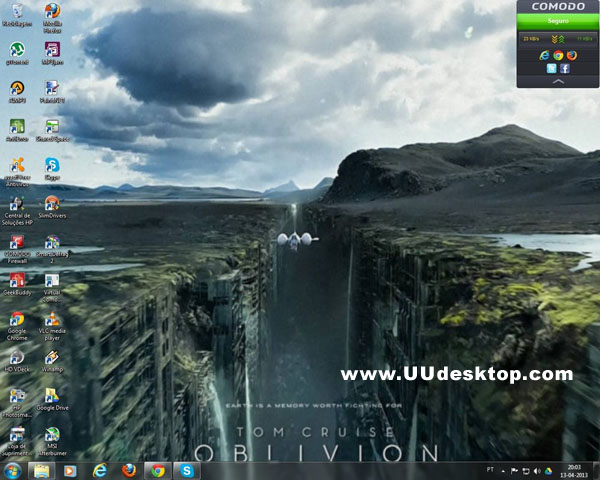Click the green Seguro status bar

click(x=558, y=21)
